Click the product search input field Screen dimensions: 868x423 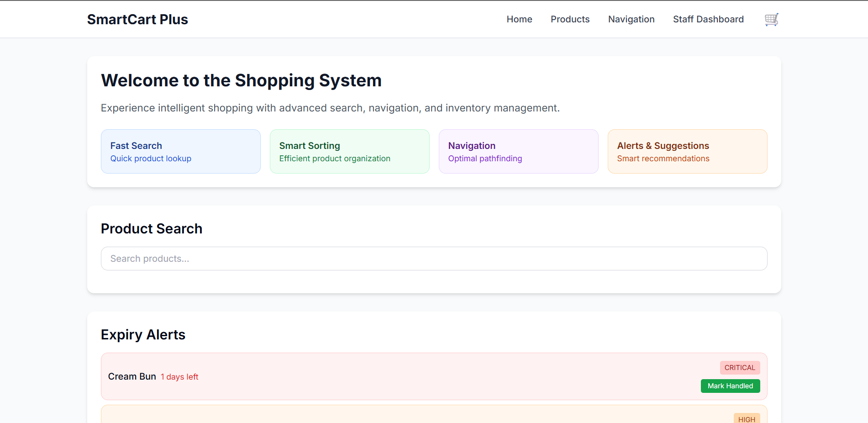(x=434, y=259)
